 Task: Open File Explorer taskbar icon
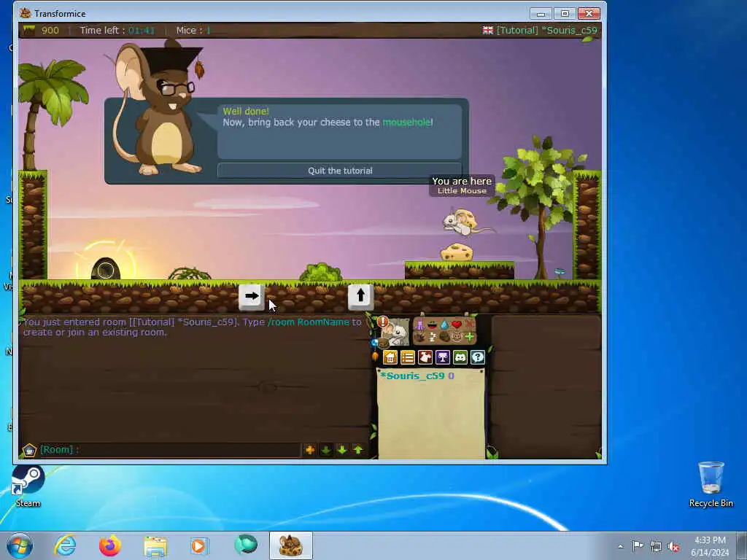point(155,546)
